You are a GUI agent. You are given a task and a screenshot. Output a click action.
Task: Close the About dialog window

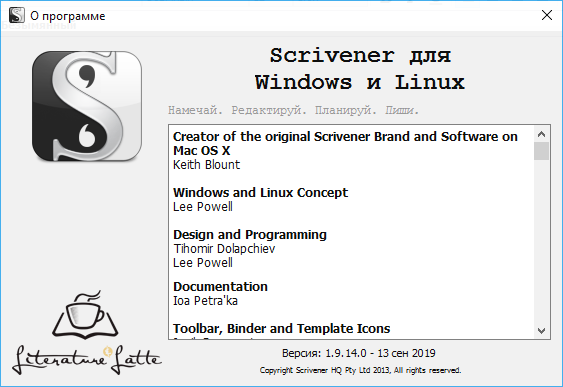(546, 15)
